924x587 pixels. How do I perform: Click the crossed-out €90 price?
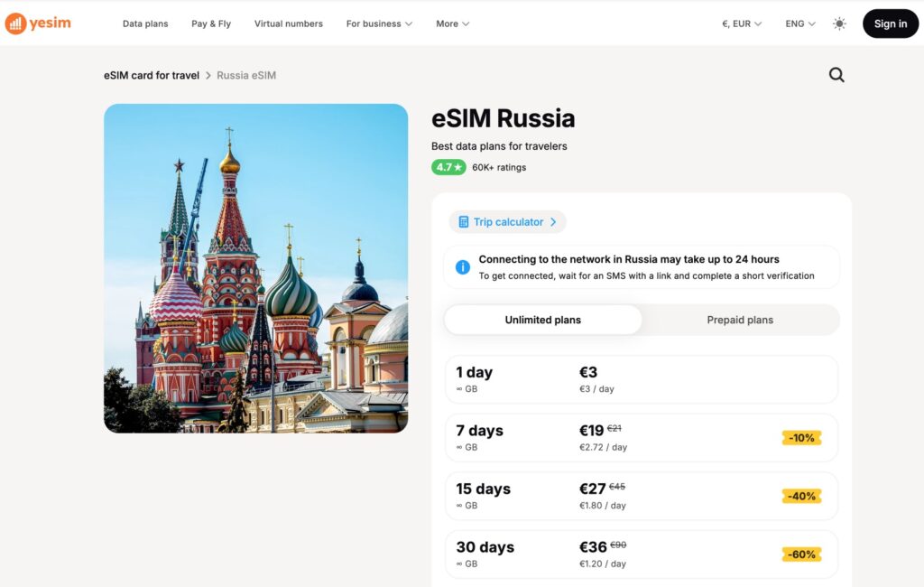[618, 545]
